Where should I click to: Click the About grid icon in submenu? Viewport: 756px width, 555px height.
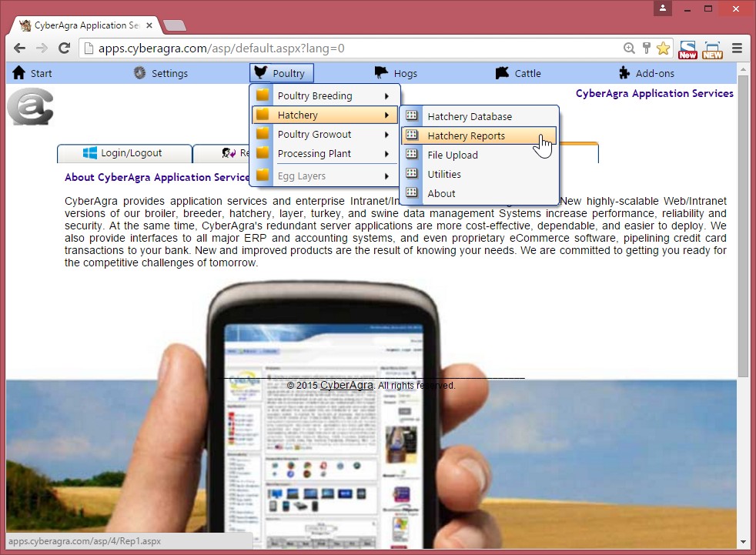click(412, 192)
